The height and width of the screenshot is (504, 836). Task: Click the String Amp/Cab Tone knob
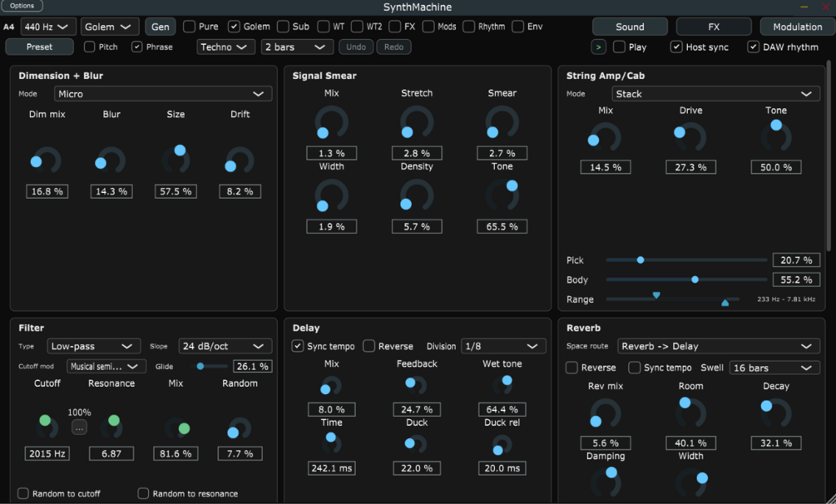pos(776,136)
